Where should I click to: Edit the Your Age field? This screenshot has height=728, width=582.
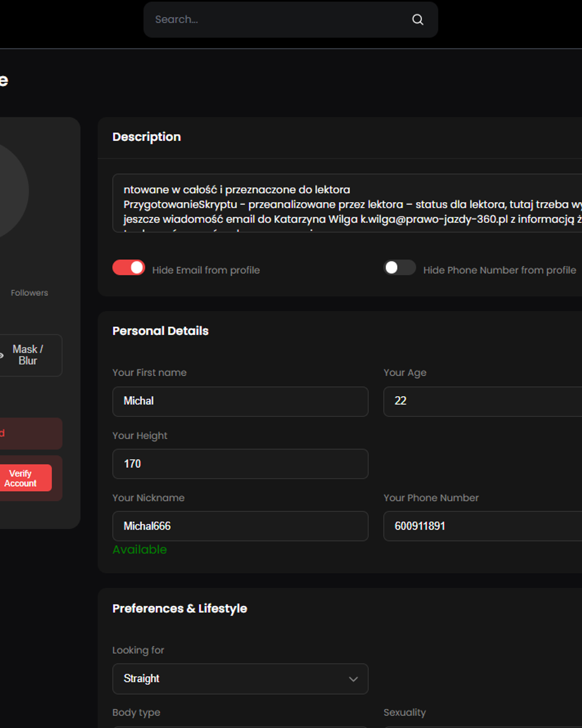482,401
